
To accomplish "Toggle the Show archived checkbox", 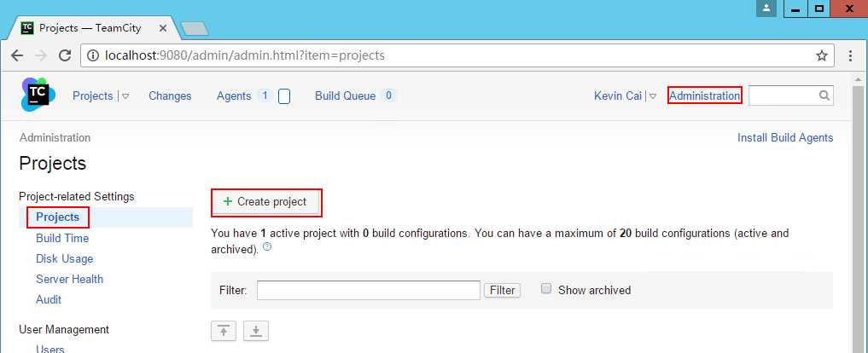I will tap(546, 289).
